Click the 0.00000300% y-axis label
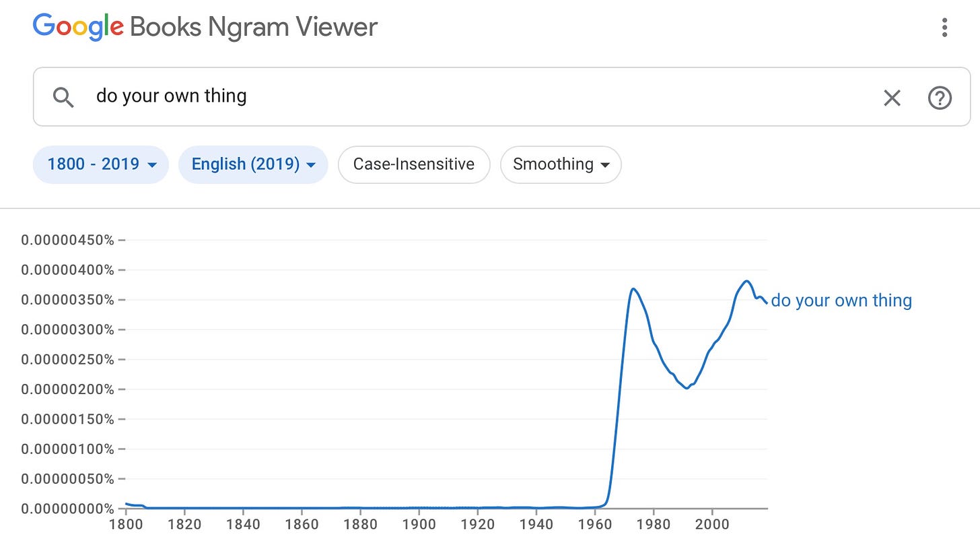This screenshot has width=980, height=547. coord(67,329)
